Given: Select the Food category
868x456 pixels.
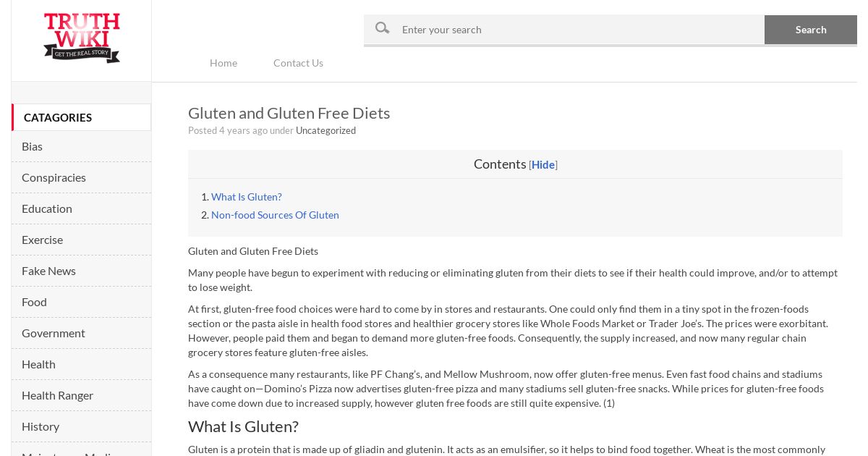Looking at the screenshot, I should (x=81, y=302).
